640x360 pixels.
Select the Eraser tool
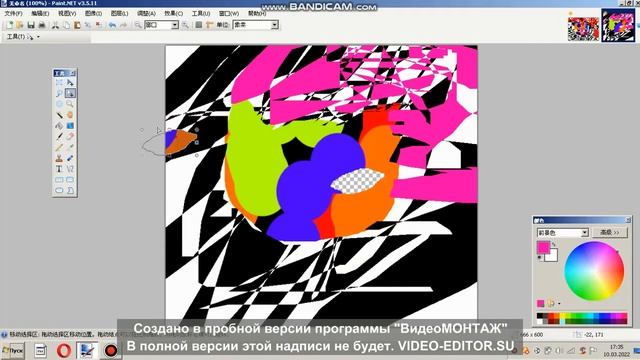coord(70,136)
